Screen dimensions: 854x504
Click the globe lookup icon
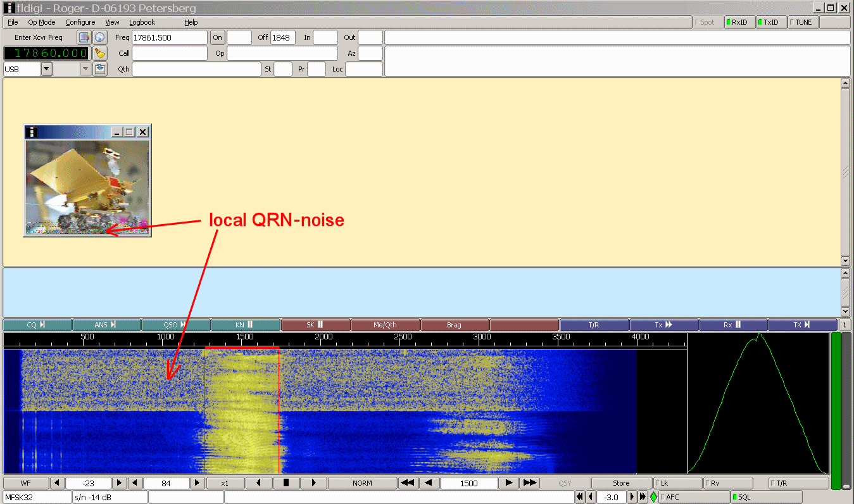99,37
